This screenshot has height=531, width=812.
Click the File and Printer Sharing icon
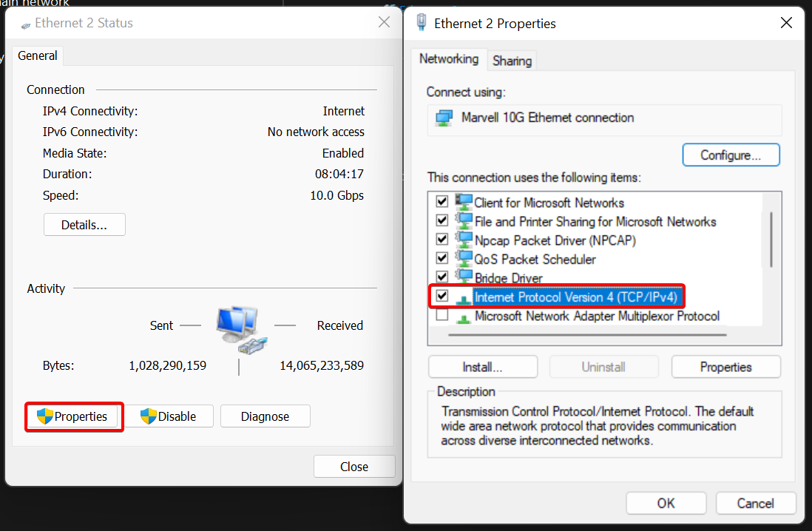click(x=464, y=221)
